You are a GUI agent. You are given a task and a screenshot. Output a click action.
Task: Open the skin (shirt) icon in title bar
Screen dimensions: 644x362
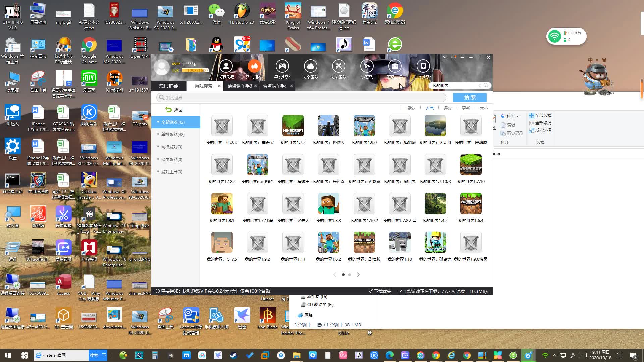453,58
